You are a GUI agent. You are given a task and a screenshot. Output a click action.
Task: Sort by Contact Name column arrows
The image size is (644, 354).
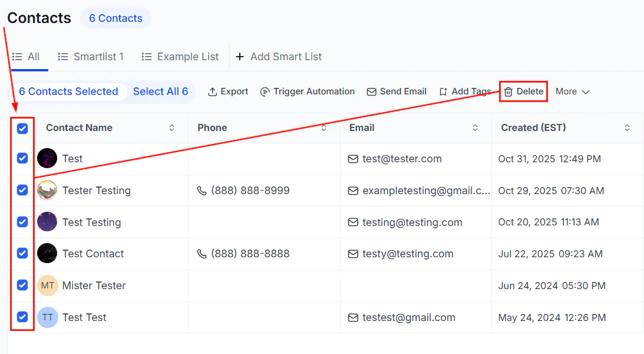point(171,128)
